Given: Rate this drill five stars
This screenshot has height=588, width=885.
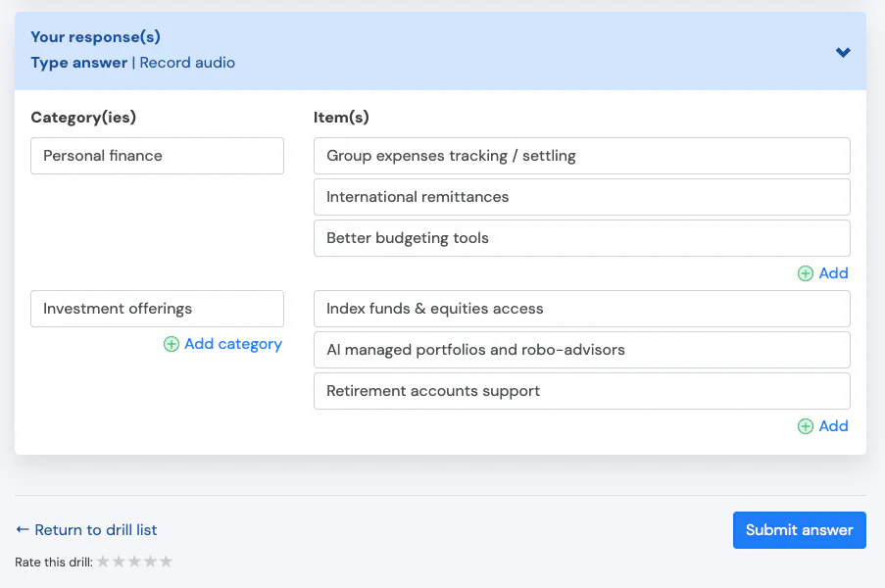Looking at the screenshot, I should click(166, 562).
